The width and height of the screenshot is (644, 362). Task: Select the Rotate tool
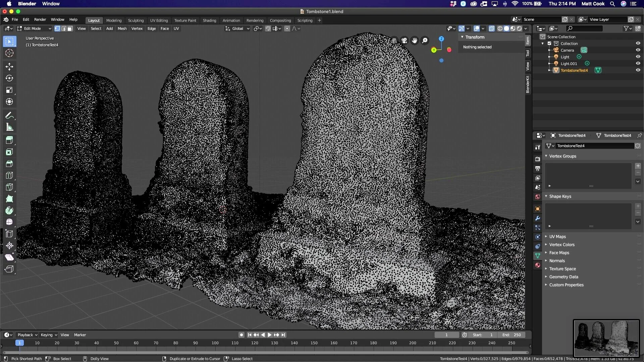click(9, 78)
